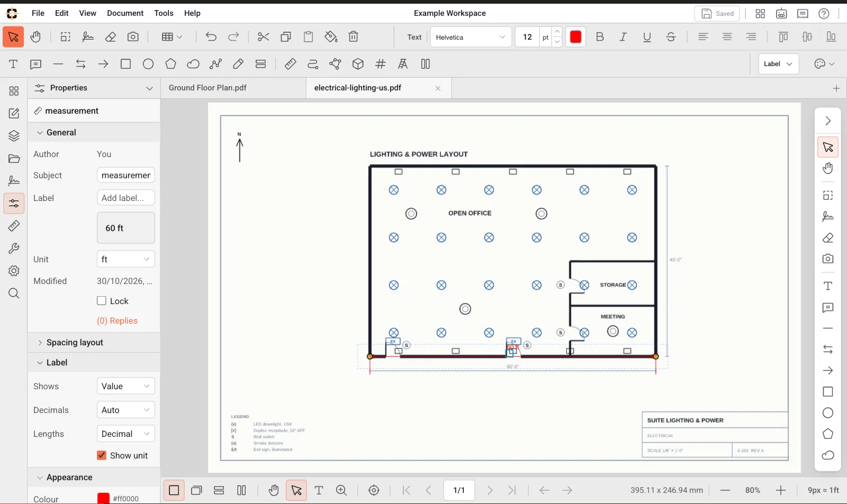Click the zoom-in magnifier in bottom bar
This screenshot has height=504, width=847.
click(341, 490)
